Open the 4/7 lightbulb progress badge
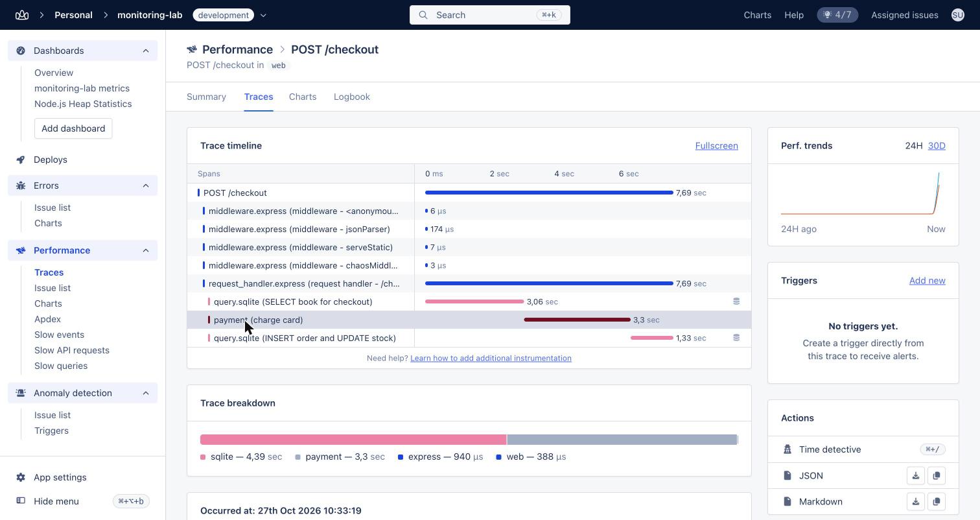 click(x=837, y=15)
